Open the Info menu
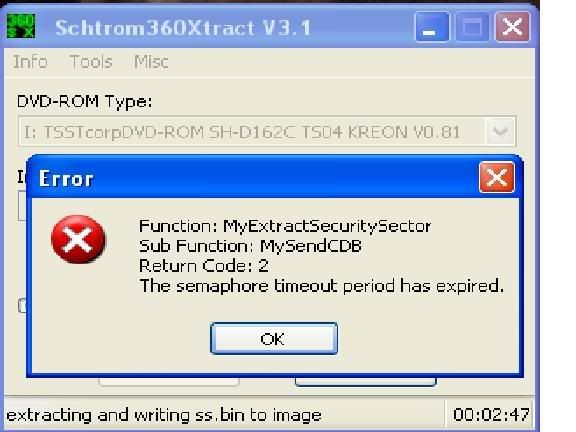 (30, 62)
